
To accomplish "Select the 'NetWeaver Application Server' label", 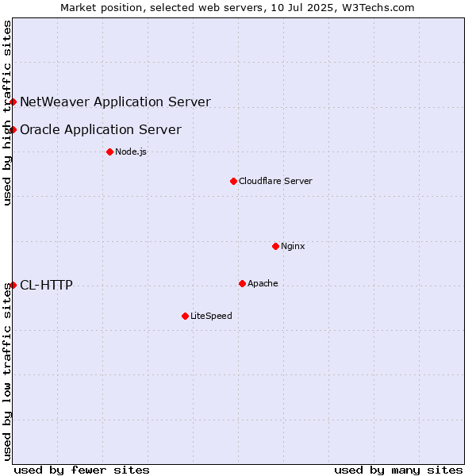I will pyautogui.click(x=115, y=102).
